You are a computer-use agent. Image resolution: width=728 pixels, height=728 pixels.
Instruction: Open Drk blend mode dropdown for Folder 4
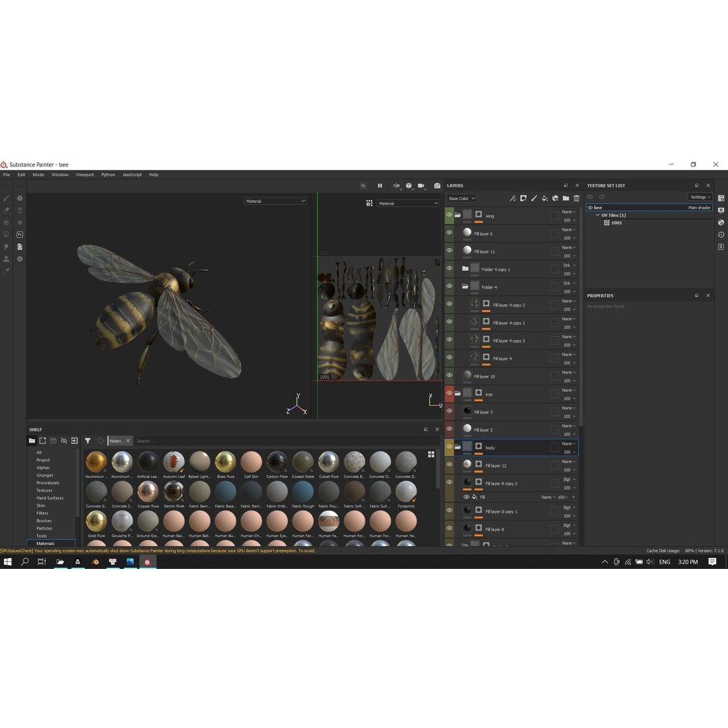point(569,283)
